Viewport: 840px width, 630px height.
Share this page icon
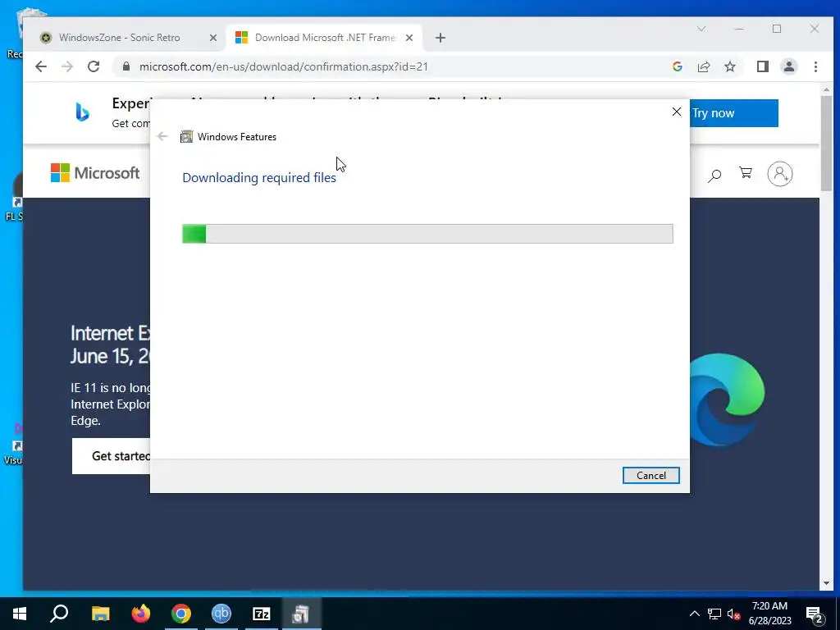(703, 66)
